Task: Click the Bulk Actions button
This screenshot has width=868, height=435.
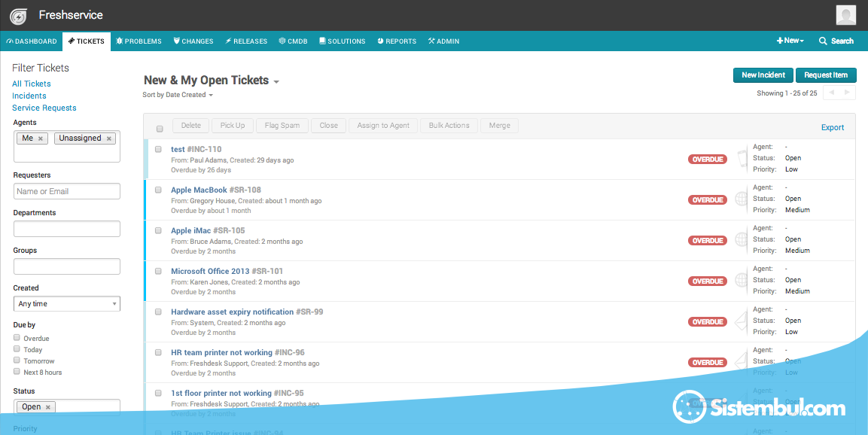Action: [449, 126]
